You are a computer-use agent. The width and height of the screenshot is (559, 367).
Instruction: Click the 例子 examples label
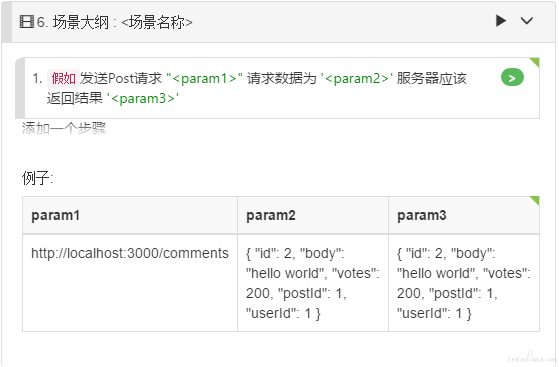37,178
